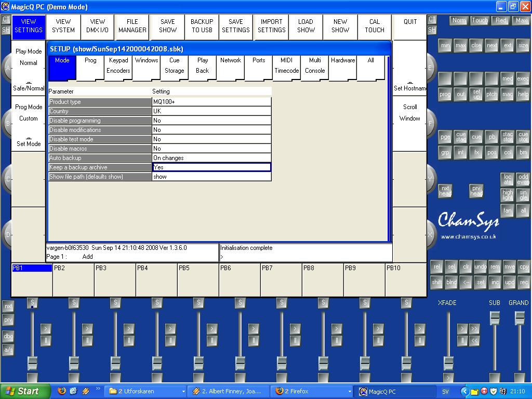Select the 'Red' layout mode button
This screenshot has width=532, height=399.
[500, 20]
